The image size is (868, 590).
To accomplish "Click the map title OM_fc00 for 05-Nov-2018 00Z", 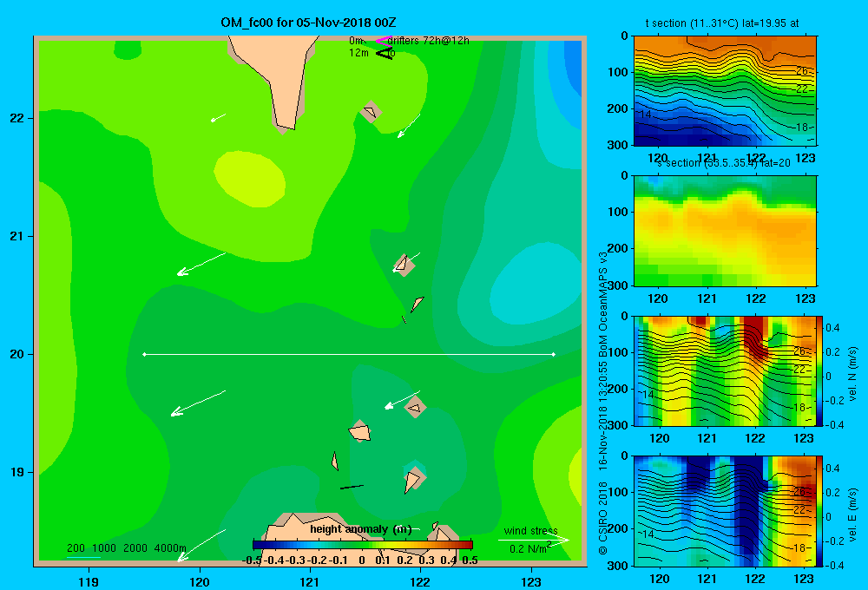I will pos(308,23).
